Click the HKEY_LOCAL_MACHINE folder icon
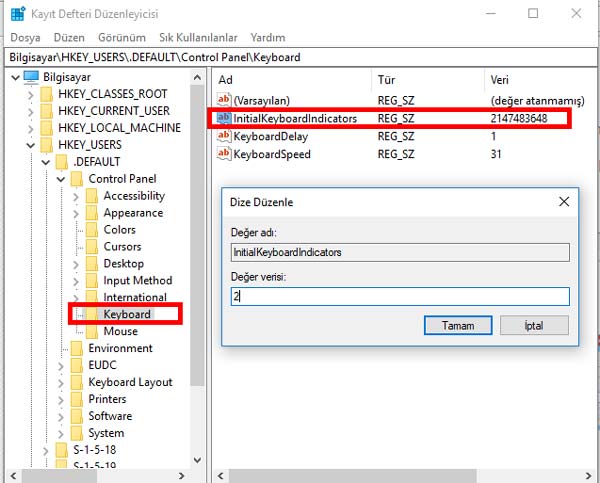 click(47, 128)
